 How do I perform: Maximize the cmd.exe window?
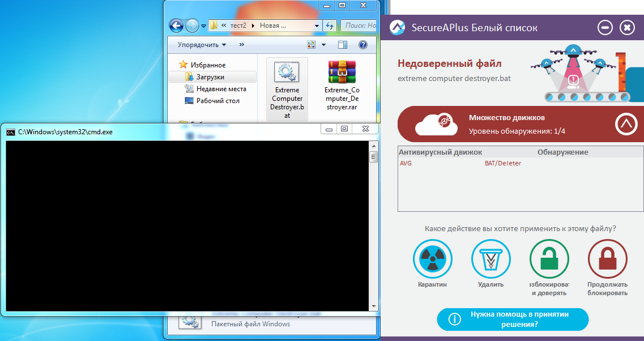(x=344, y=129)
